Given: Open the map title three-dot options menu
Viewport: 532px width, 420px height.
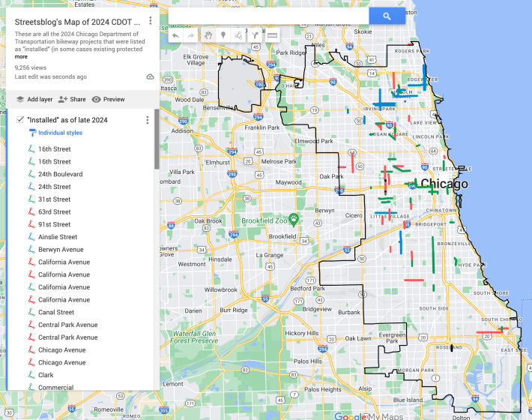Looking at the screenshot, I should pos(151,22).
